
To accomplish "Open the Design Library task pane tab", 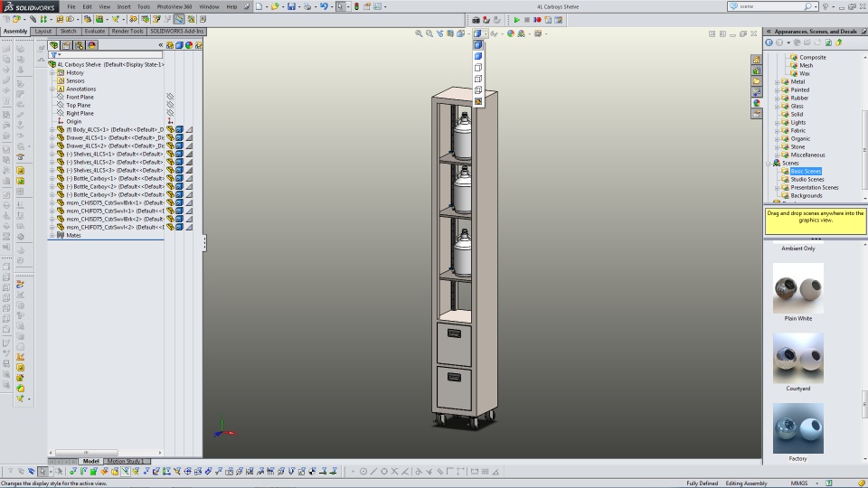I will pos(756,70).
